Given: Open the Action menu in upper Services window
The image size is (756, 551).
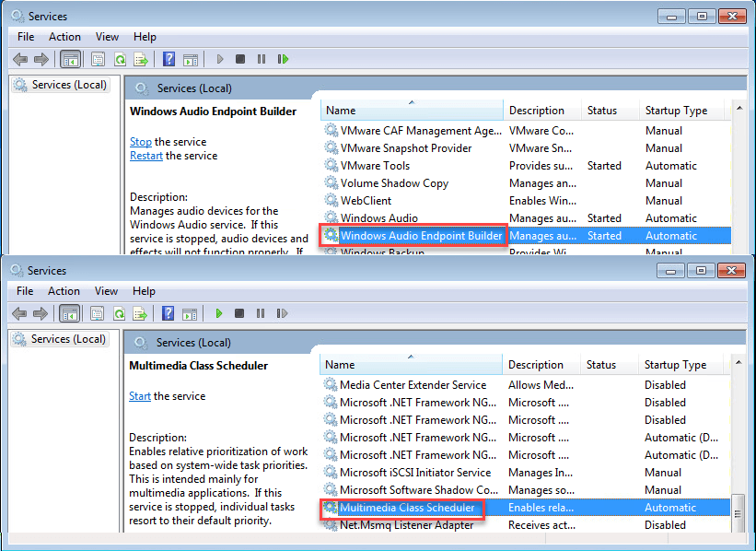Looking at the screenshot, I should point(64,37).
